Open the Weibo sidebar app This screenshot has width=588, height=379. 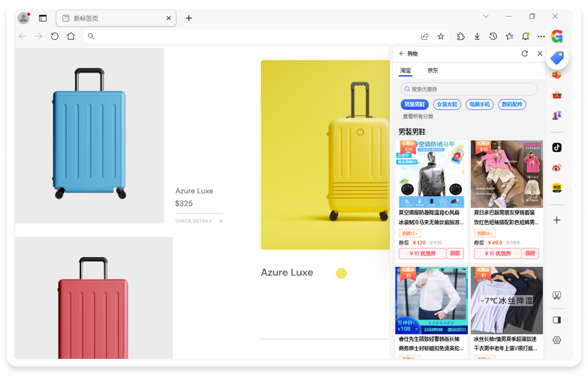click(x=557, y=168)
